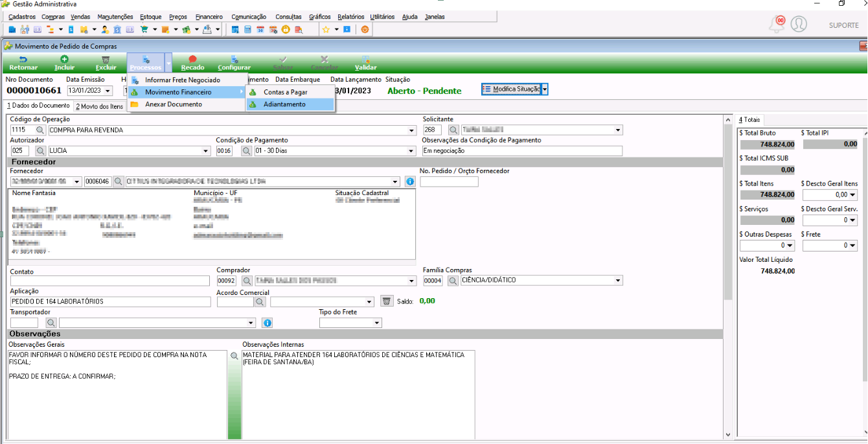
Task: Expand the Solicitante combo box
Action: [619, 130]
